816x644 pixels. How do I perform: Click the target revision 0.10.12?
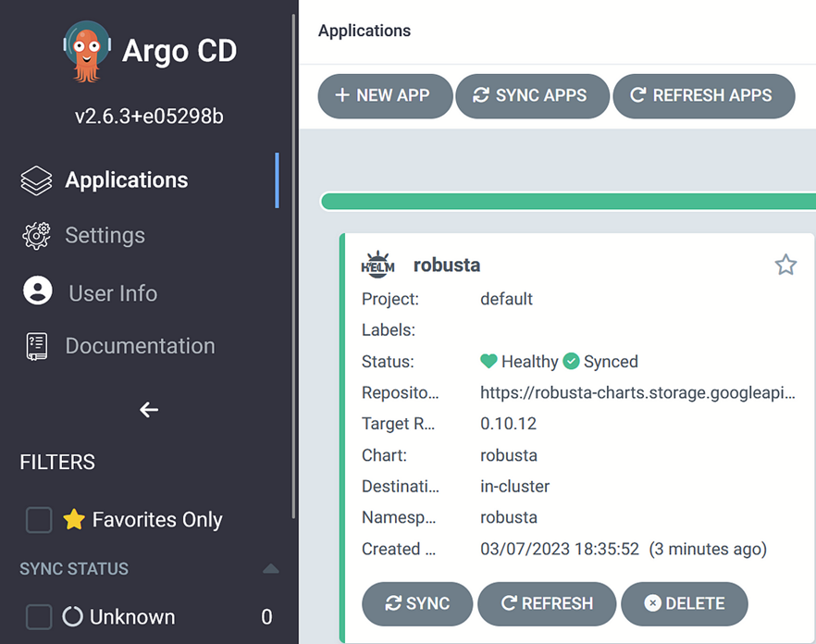point(509,423)
